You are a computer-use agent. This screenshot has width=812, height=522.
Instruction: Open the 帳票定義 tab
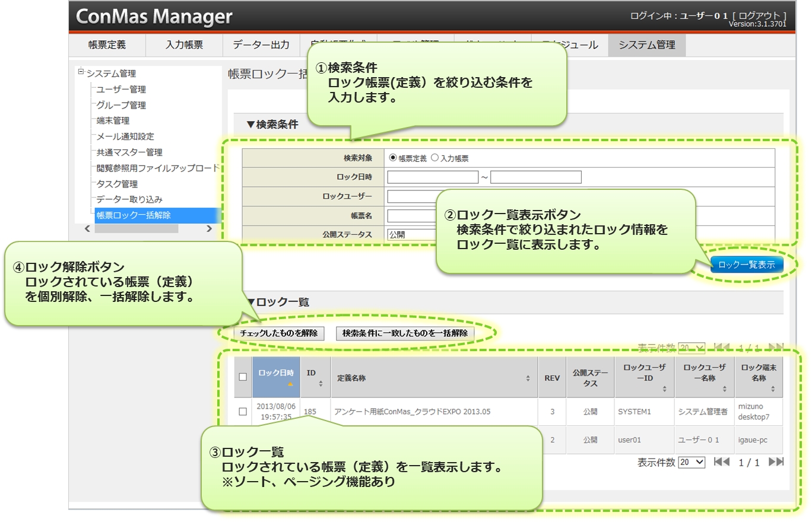(x=107, y=45)
